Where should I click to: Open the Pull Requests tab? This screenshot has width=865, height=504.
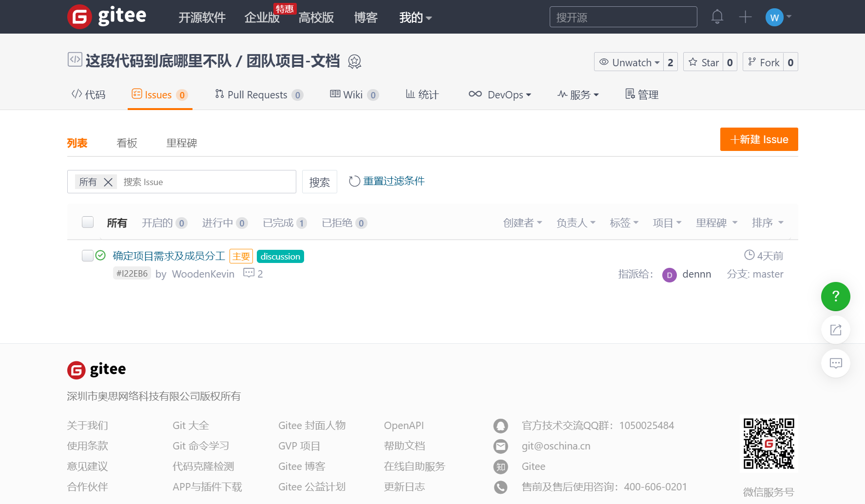coord(259,94)
